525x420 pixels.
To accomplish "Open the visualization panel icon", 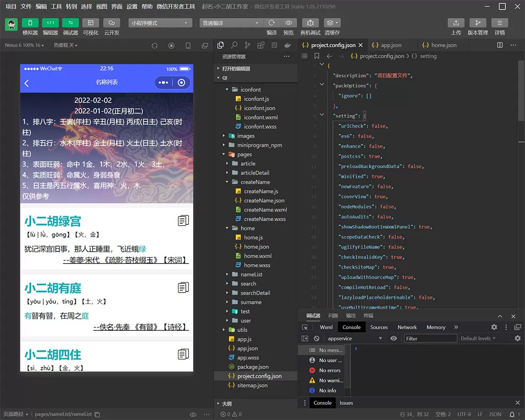I will (91, 23).
